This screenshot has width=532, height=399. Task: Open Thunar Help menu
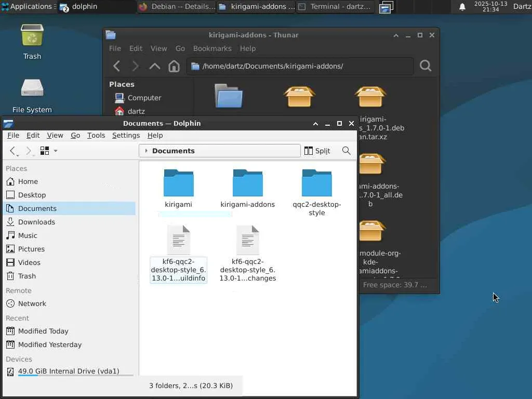pyautogui.click(x=248, y=48)
